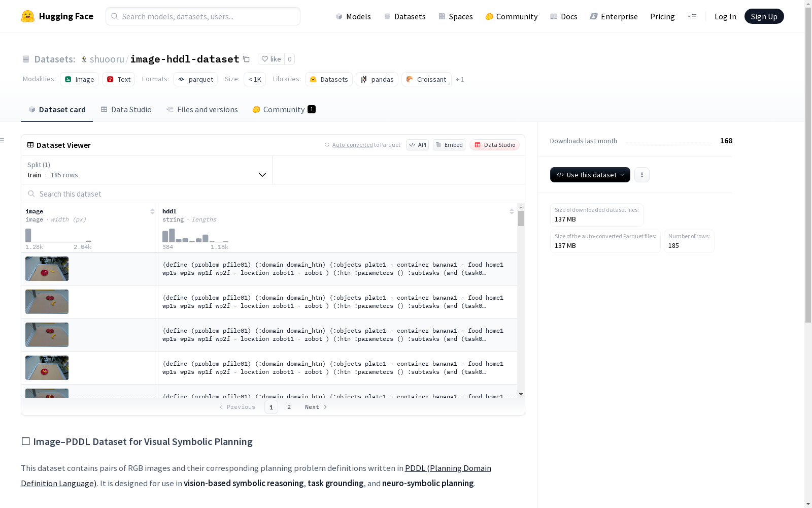Screen dimensions: 812x508
Task: Click the main search models input field
Action: [x=203, y=16]
